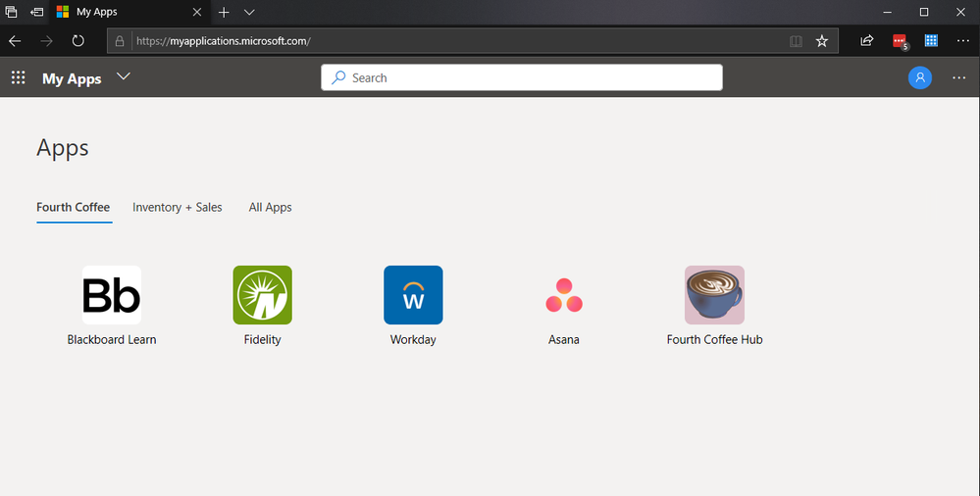Image resolution: width=980 pixels, height=496 pixels.
Task: Close the My Apps browser tab
Action: click(x=197, y=12)
